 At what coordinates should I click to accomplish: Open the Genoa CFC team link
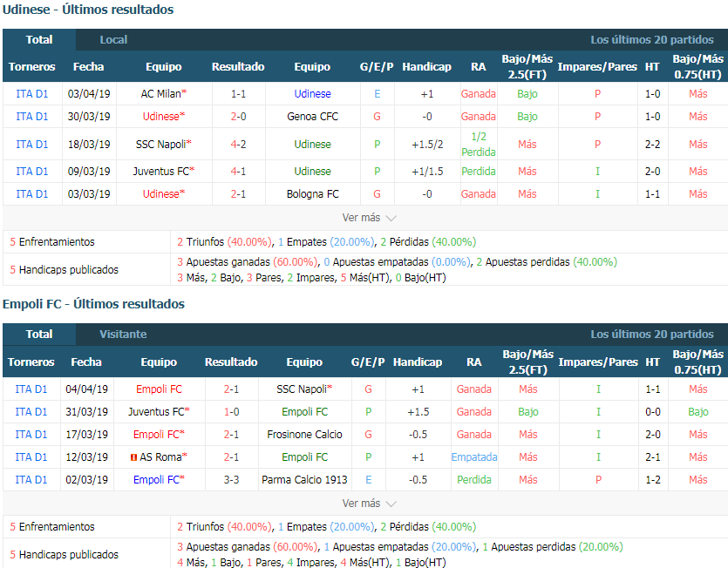coord(312,117)
